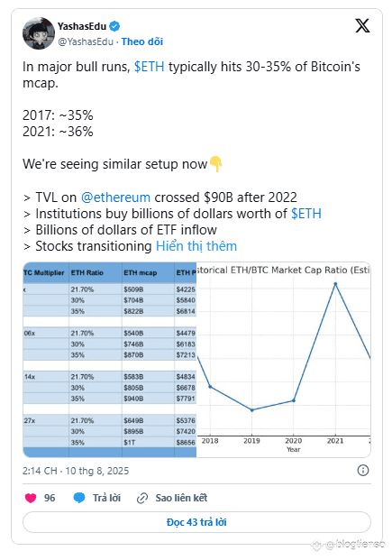This screenshot has width=392, height=560.
Task: Click the copy link chain icon
Action: point(142,498)
